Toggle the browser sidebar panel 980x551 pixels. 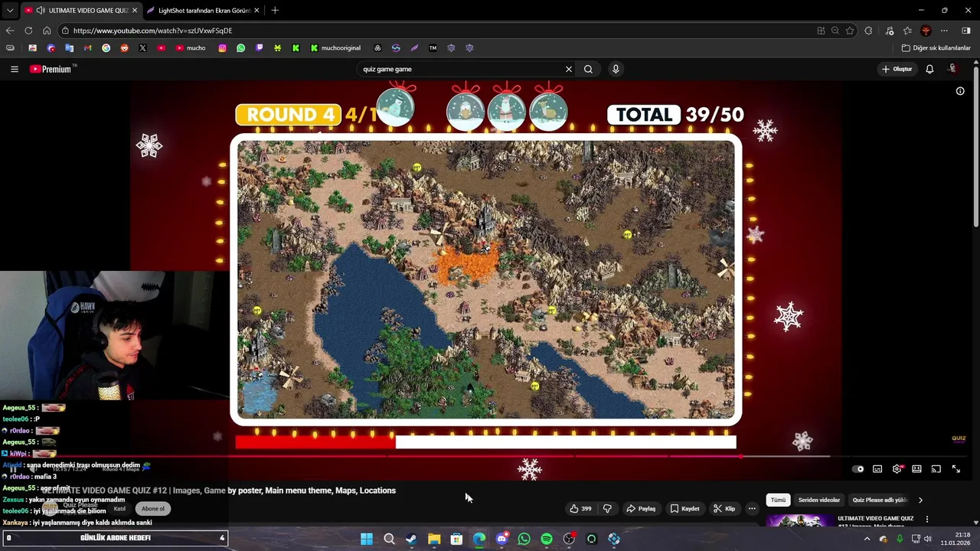[x=966, y=31]
